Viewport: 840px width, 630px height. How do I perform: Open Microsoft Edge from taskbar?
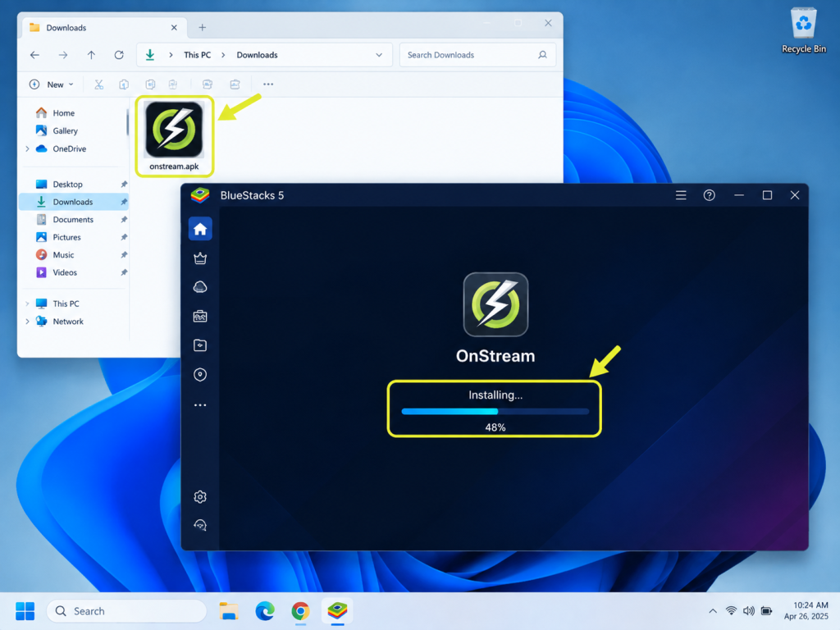[265, 610]
